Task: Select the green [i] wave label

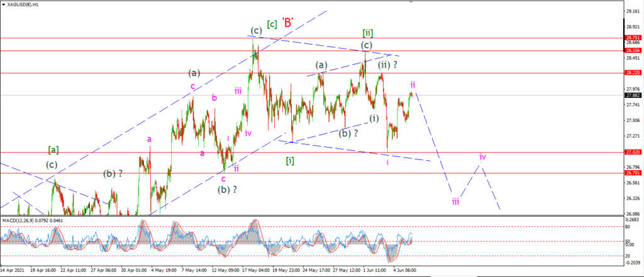Action: pyautogui.click(x=290, y=160)
